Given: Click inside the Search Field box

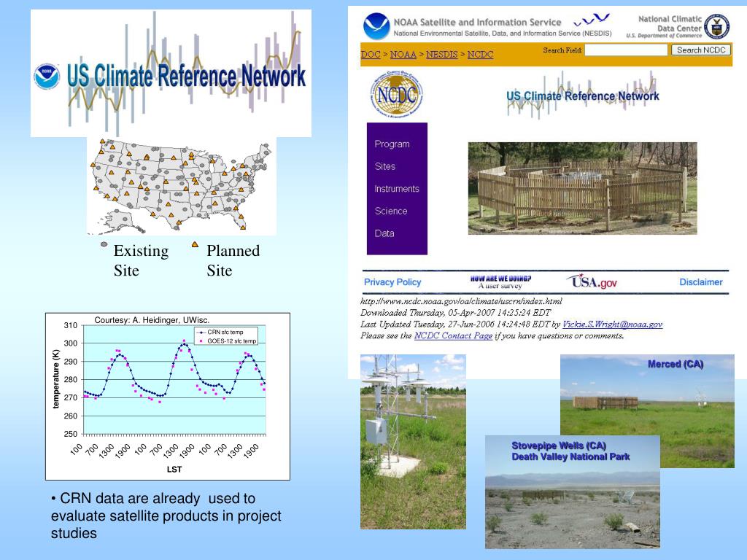Looking at the screenshot, I should [626, 50].
